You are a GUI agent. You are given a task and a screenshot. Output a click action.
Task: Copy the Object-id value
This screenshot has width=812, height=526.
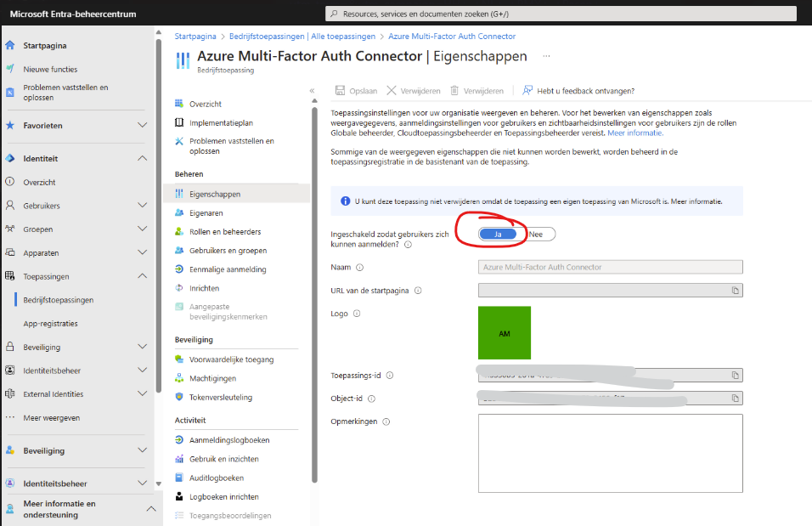736,398
